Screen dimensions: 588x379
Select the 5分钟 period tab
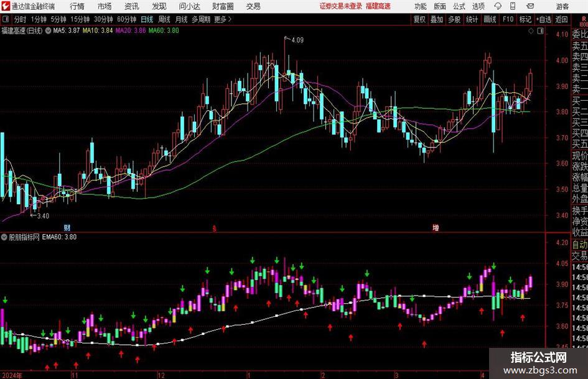(58, 19)
